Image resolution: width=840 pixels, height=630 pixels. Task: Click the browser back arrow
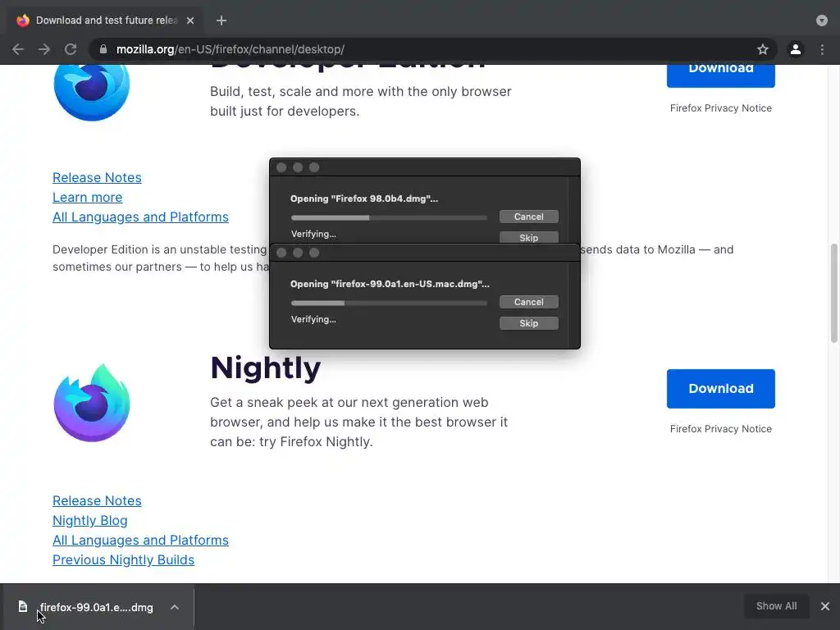tap(18, 49)
